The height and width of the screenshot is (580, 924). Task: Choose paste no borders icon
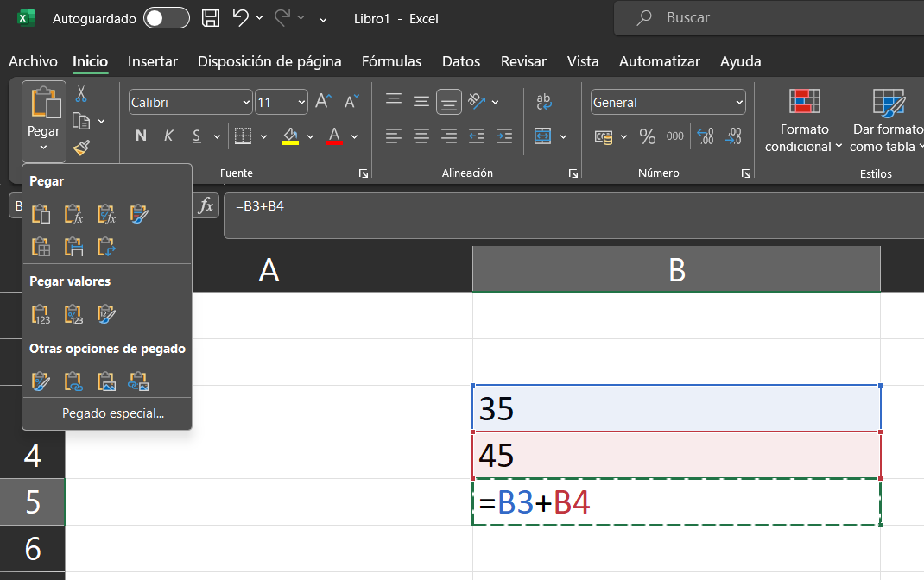pyautogui.click(x=41, y=246)
